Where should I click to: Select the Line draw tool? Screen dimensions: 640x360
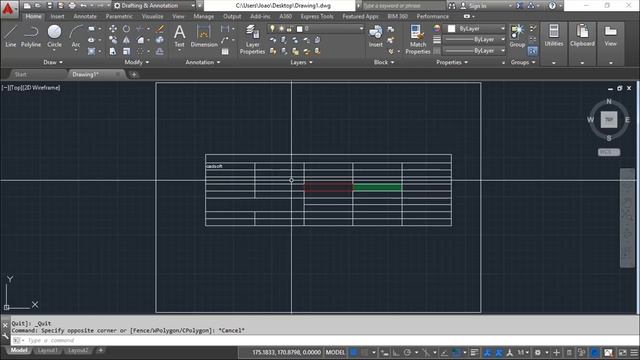click(x=10, y=36)
